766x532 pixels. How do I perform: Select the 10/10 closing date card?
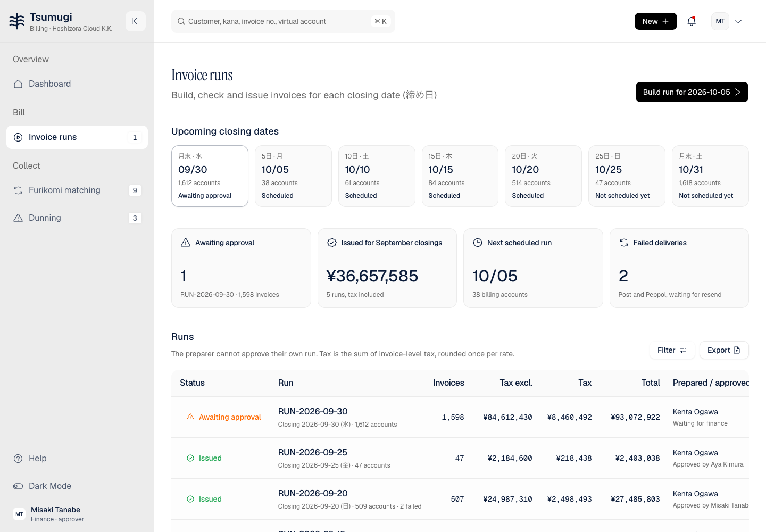(x=377, y=176)
